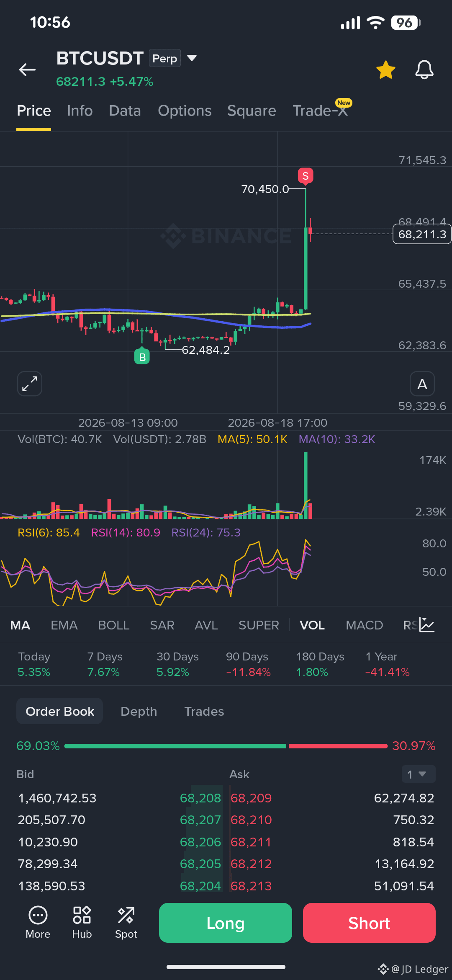Expand the BTCUSDT pair dropdown arrow
The width and height of the screenshot is (452, 980).
coord(192,58)
